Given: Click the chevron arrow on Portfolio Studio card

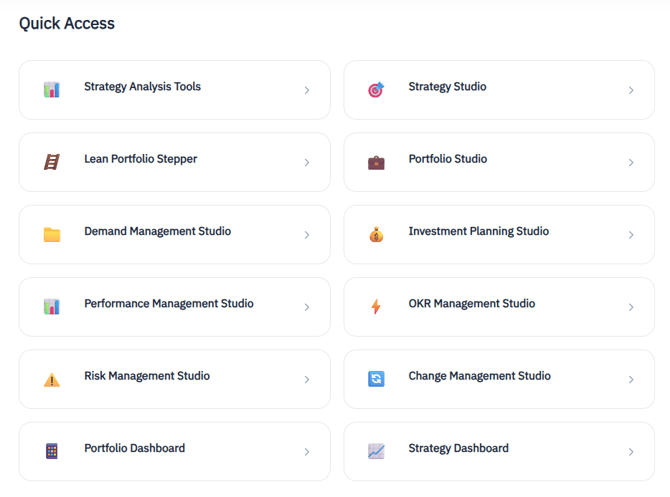Looking at the screenshot, I should point(631,162).
